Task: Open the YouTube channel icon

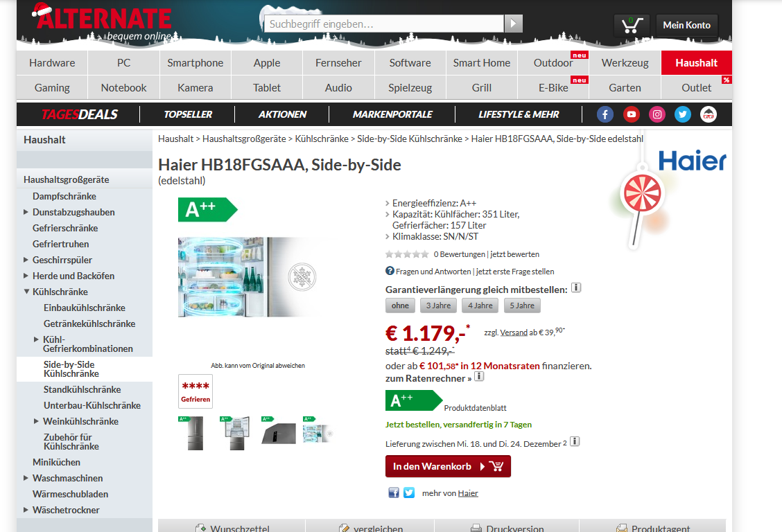Action: pyautogui.click(x=631, y=114)
